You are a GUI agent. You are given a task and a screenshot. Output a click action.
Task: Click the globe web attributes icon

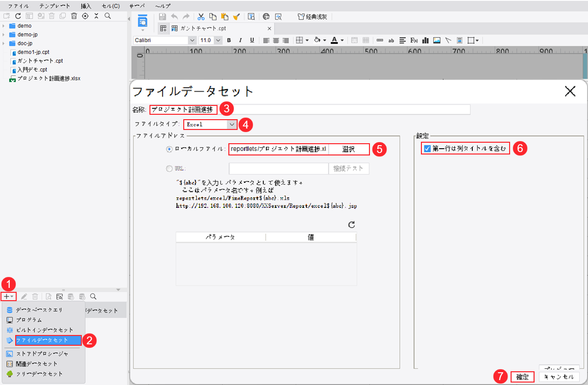pos(266,16)
